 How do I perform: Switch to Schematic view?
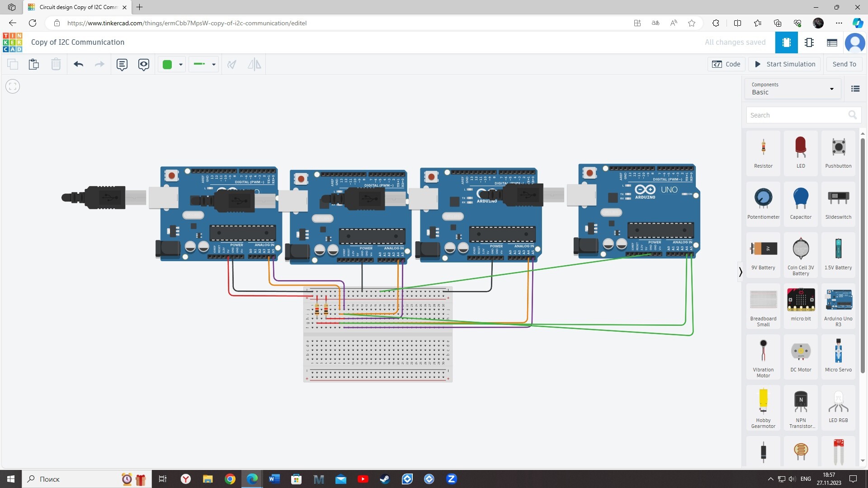pyautogui.click(x=809, y=42)
